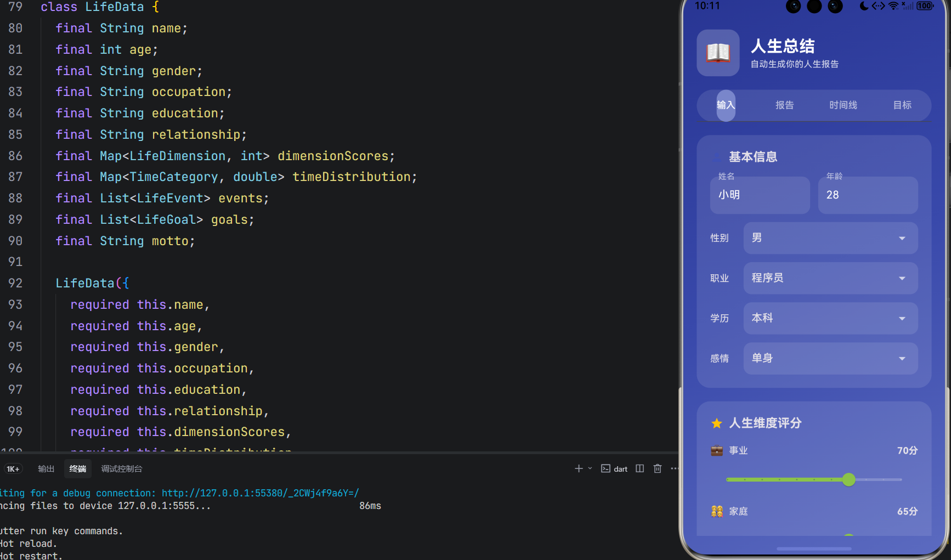Image resolution: width=951 pixels, height=560 pixels.
Task: Open the 性别 dropdown showing 男
Action: pyautogui.click(x=830, y=238)
